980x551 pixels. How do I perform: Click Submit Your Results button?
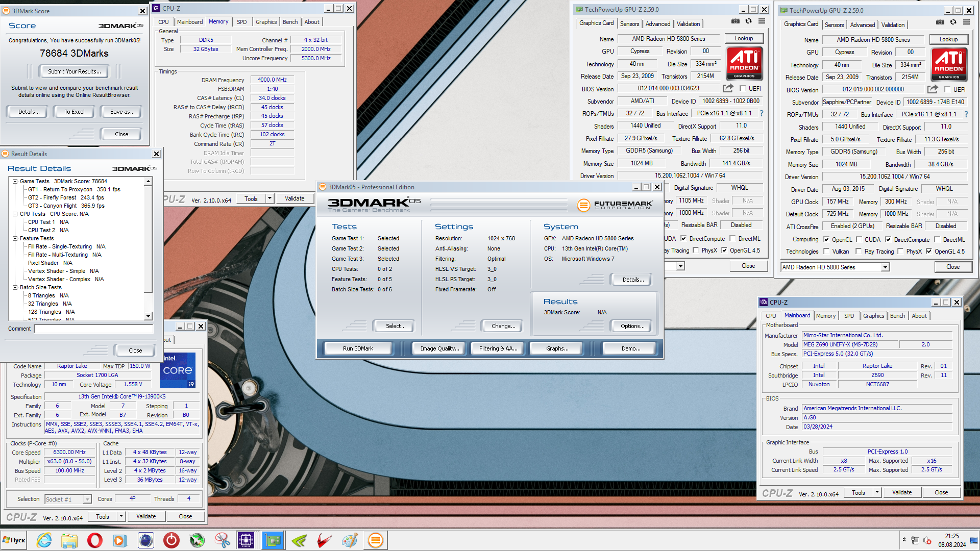tap(75, 71)
